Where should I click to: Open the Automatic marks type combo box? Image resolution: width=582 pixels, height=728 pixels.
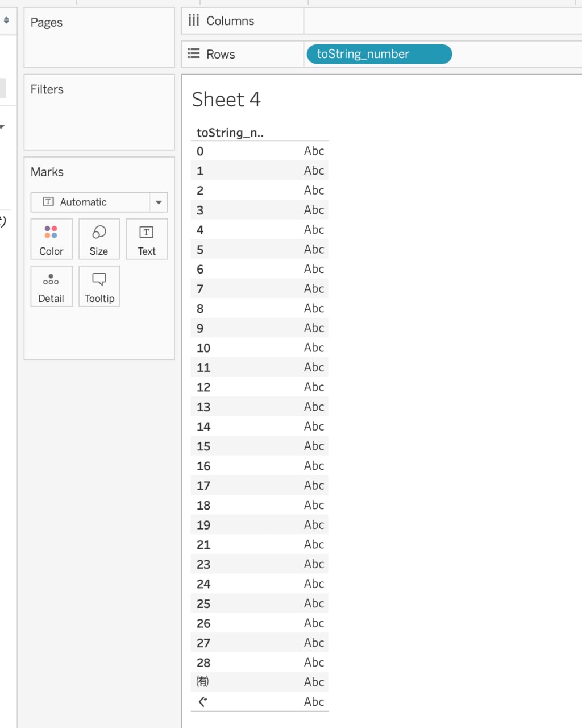point(99,202)
